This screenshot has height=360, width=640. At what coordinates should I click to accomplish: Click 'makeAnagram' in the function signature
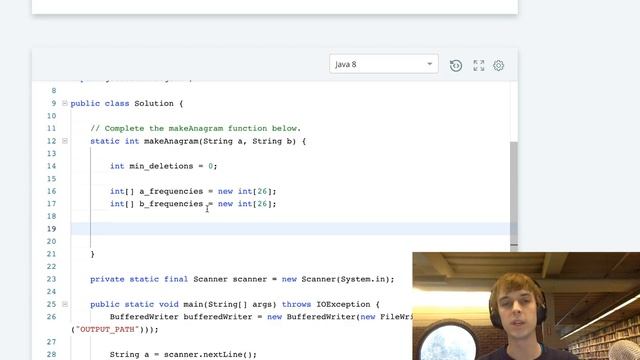pyautogui.click(x=171, y=141)
